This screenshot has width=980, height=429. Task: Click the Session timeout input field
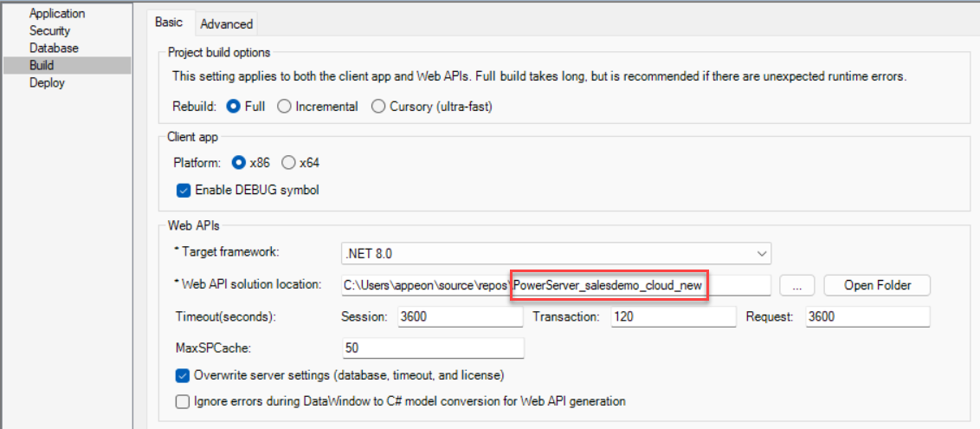point(459,317)
